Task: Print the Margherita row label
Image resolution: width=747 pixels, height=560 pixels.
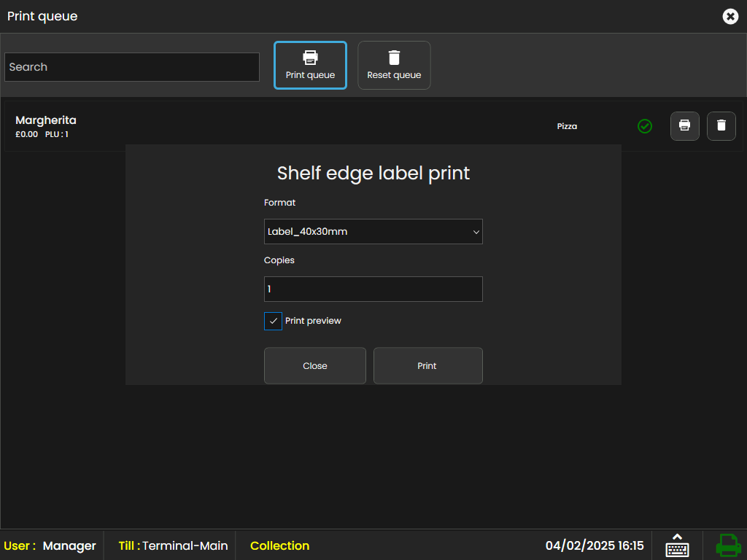Action: click(684, 126)
